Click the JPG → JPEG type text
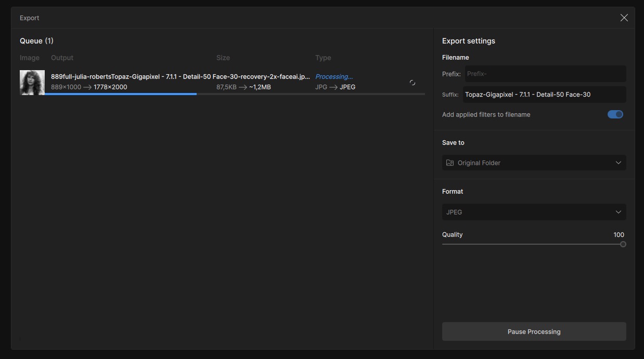 pyautogui.click(x=335, y=87)
